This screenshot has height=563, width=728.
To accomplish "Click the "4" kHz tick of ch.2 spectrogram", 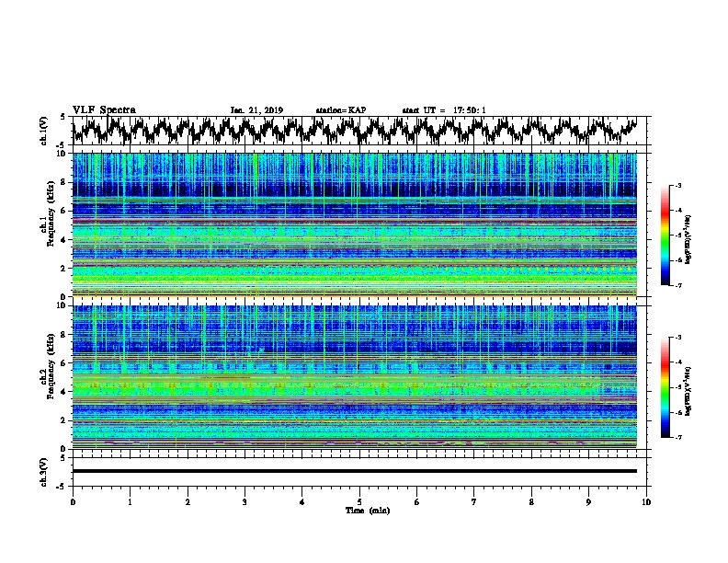I will tap(64, 392).
